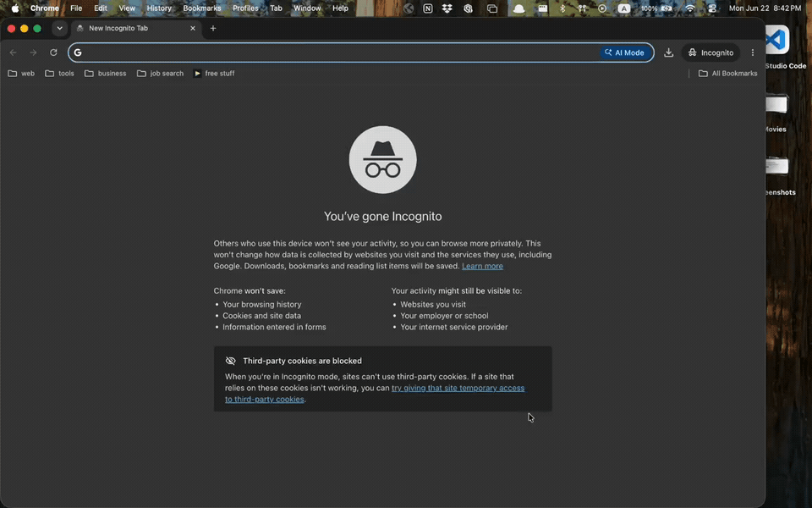Open Control Center icon
This screenshot has height=508, width=812.
[712, 8]
